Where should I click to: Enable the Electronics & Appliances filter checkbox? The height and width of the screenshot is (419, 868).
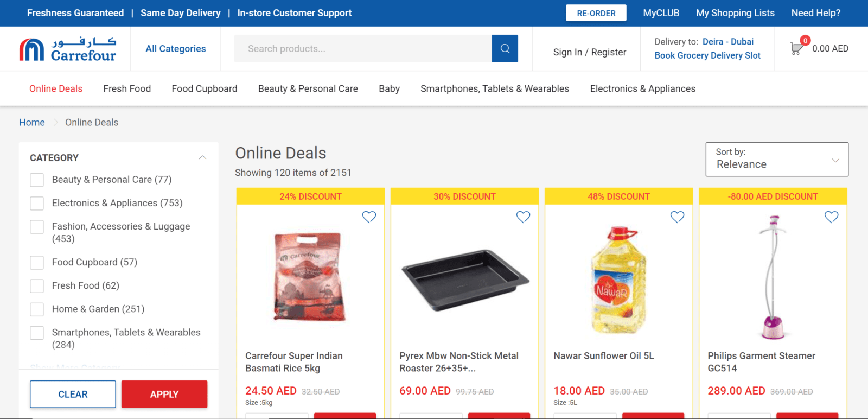37,203
